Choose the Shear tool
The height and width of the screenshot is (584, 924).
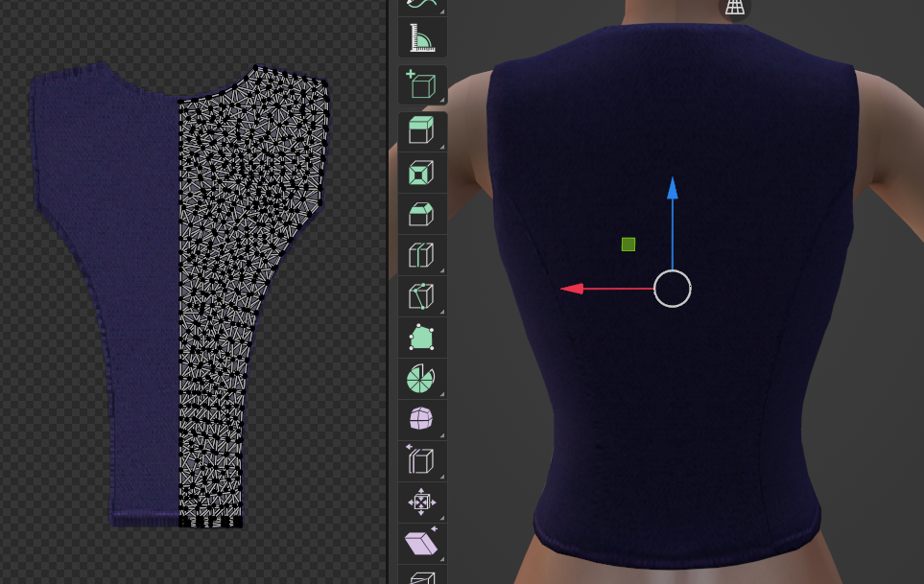point(422,544)
